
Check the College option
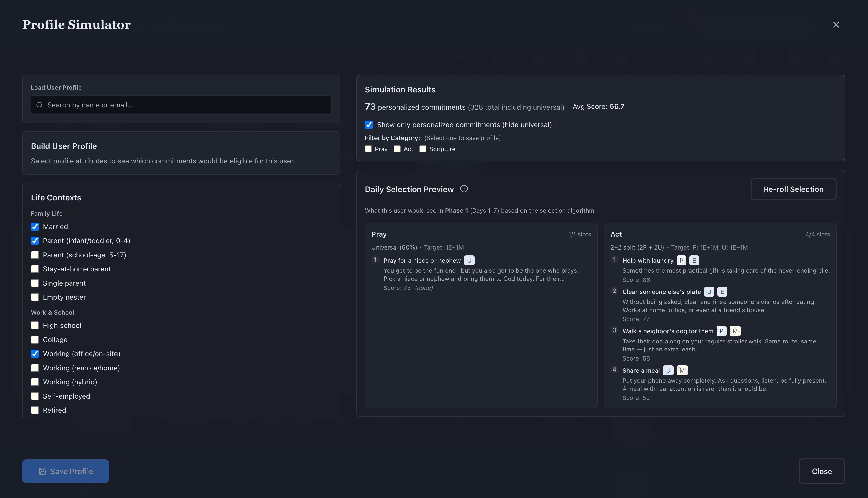tap(35, 339)
